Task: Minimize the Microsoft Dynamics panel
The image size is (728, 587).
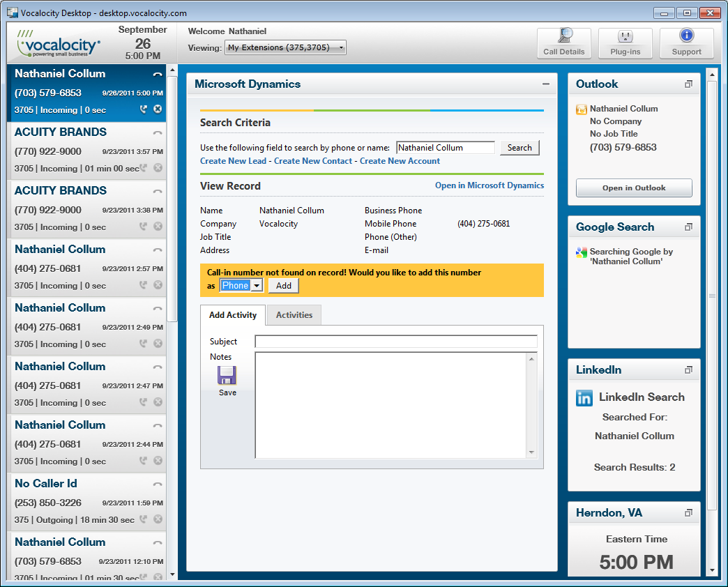Action: 546,84
